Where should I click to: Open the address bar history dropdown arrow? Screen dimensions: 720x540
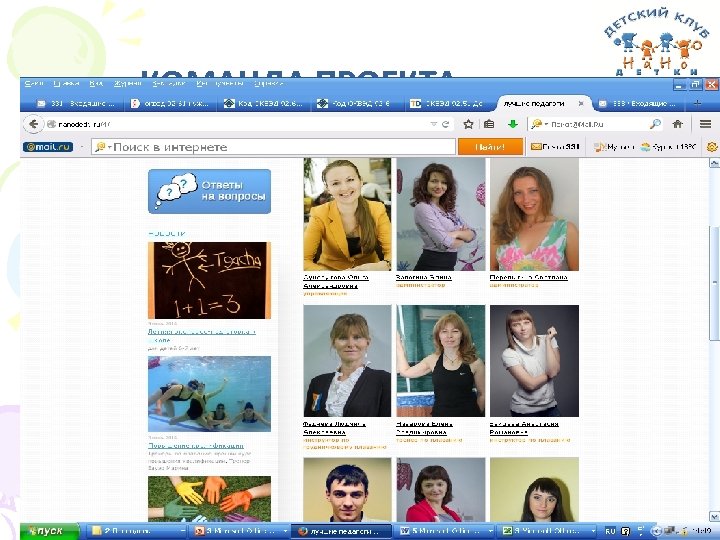[x=433, y=124]
